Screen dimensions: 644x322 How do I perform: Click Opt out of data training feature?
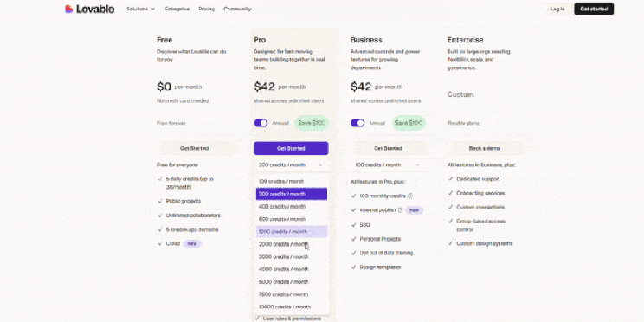[386, 253]
